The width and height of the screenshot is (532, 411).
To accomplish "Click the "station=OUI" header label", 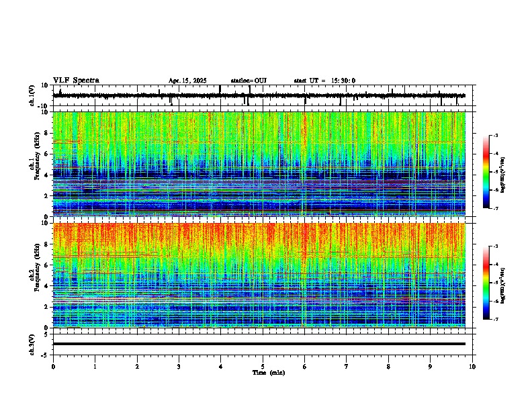I will (x=249, y=81).
